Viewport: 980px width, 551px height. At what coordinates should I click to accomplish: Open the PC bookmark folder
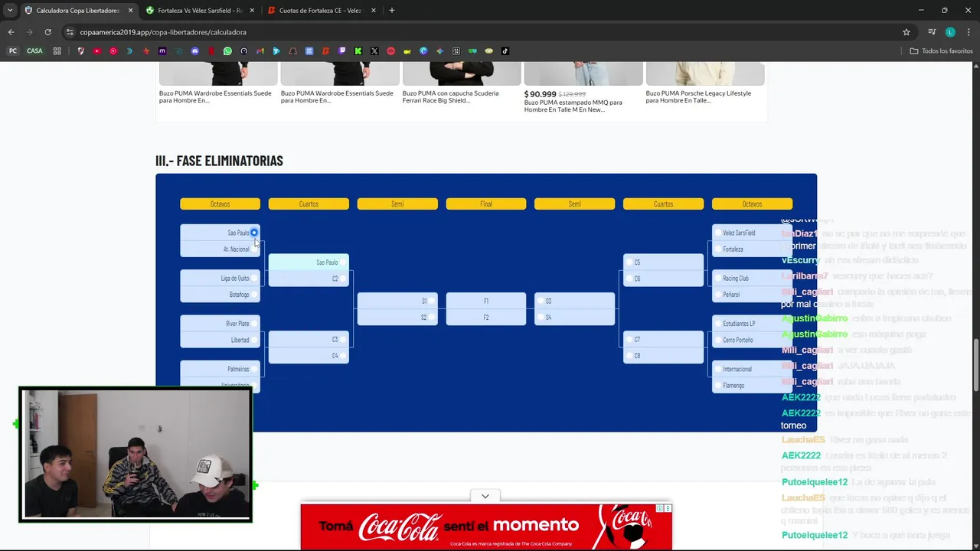[12, 51]
